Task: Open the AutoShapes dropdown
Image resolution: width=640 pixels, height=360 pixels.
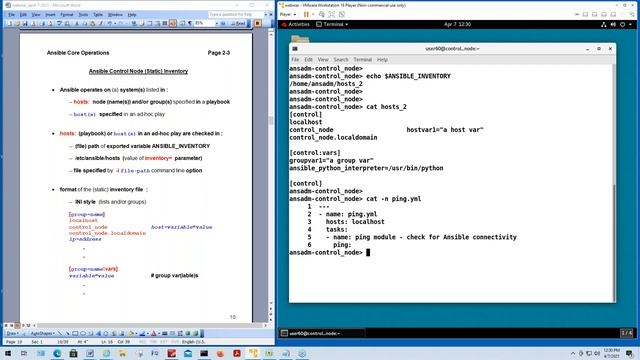Action: coord(42,333)
